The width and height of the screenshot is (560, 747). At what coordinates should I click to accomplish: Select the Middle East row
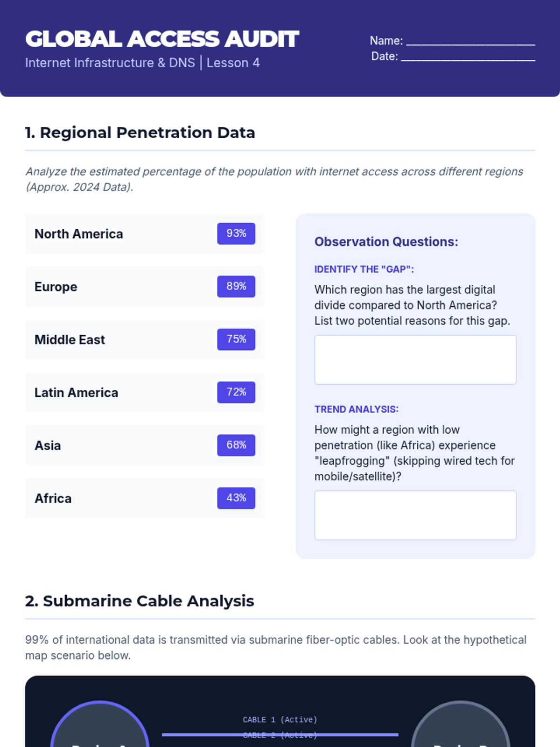[145, 339]
